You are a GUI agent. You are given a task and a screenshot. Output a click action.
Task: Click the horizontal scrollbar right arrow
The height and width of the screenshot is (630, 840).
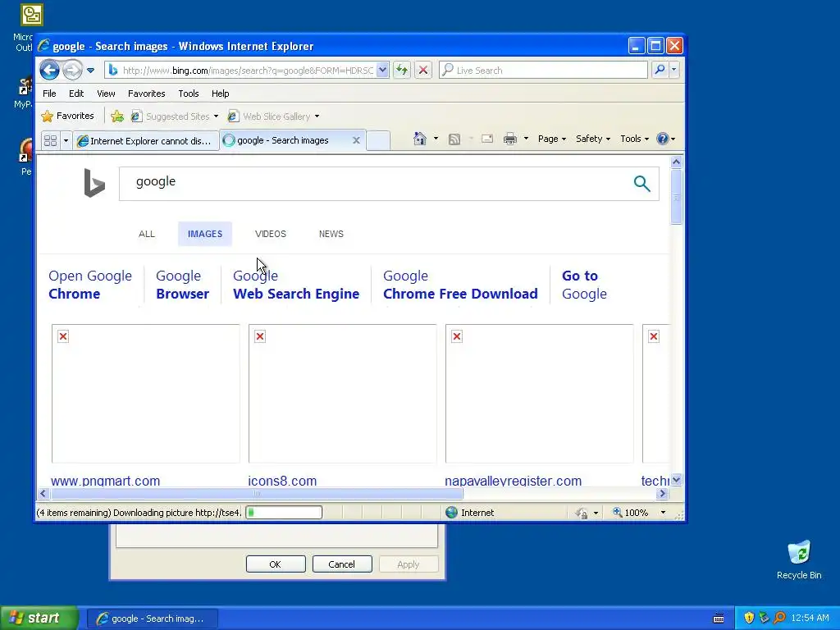coord(663,493)
